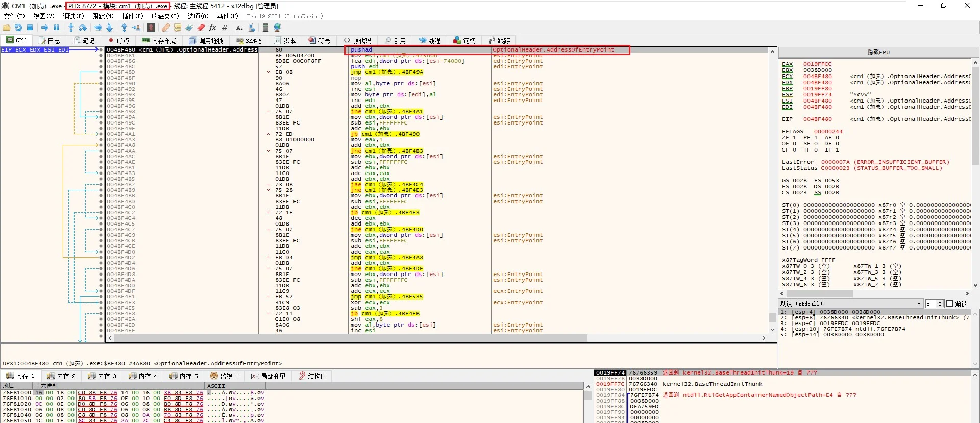The width and height of the screenshot is (980, 423).
Task: Toggle the 解锁 checkbox
Action: [950, 304]
